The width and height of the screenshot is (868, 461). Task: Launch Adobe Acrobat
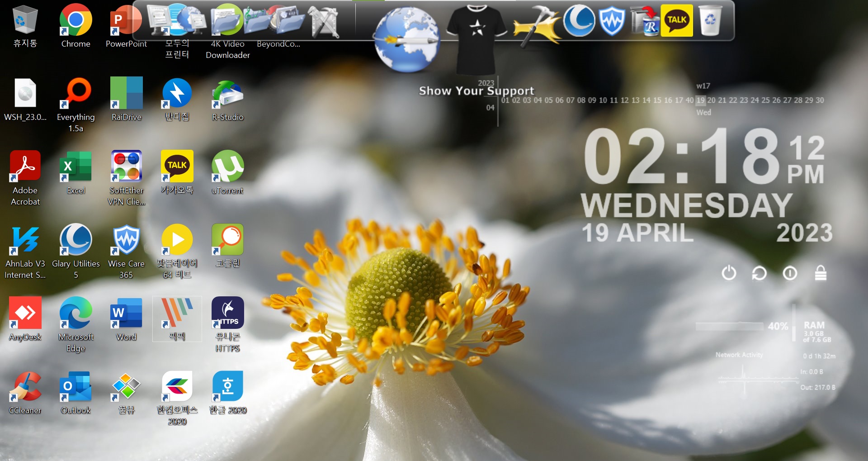coord(25,178)
